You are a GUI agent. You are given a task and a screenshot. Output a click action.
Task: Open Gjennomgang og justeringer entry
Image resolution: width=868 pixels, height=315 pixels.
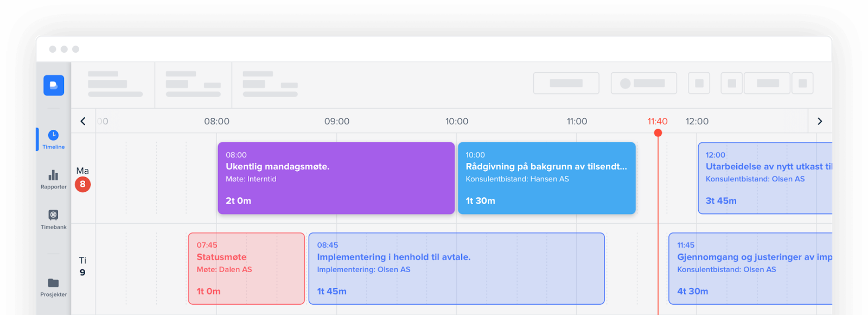pyautogui.click(x=751, y=269)
